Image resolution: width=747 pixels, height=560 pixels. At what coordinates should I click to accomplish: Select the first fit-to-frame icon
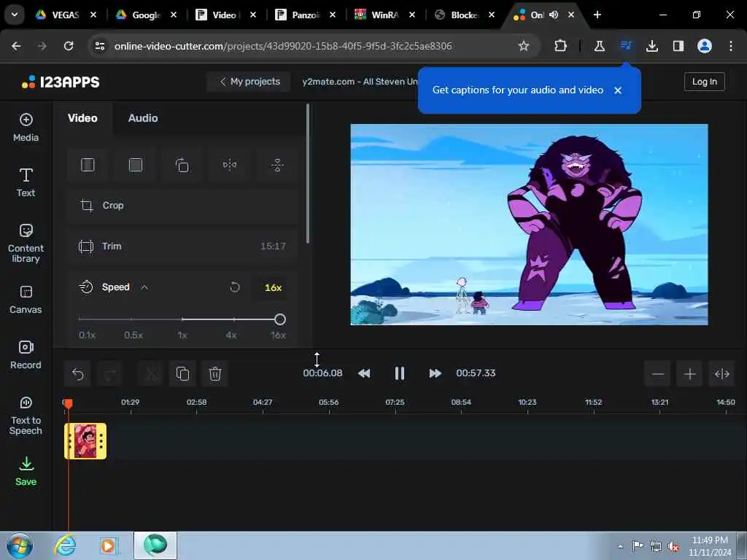coord(88,166)
